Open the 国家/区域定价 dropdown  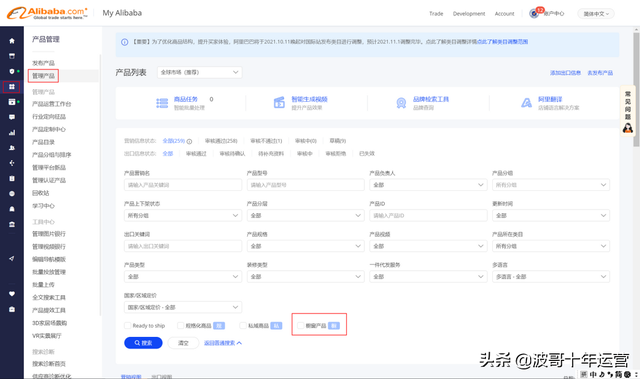(183, 307)
